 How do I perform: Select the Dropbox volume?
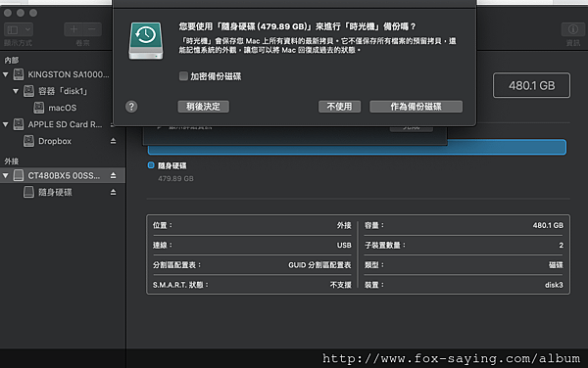pyautogui.click(x=55, y=141)
